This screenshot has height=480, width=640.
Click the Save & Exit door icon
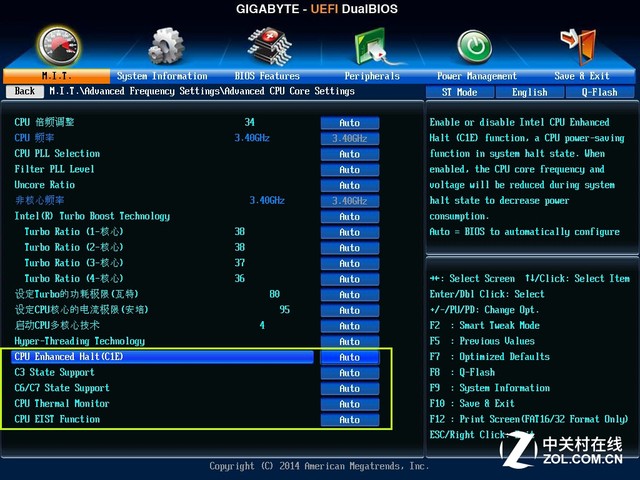(579, 46)
